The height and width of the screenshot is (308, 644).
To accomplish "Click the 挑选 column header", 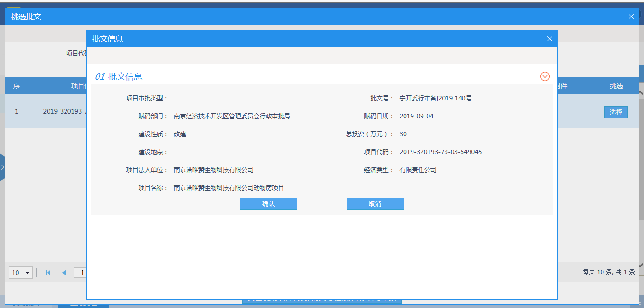I will 616,86.
